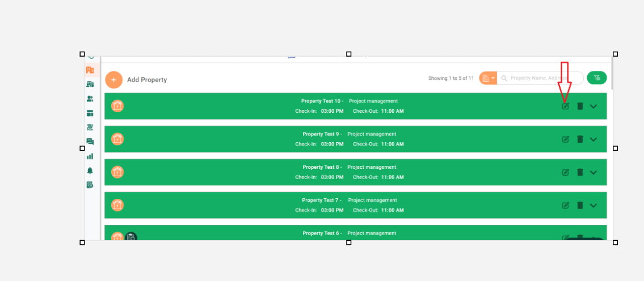
Task: Open the units icon below Properties in sidebar
Action: [x=90, y=84]
